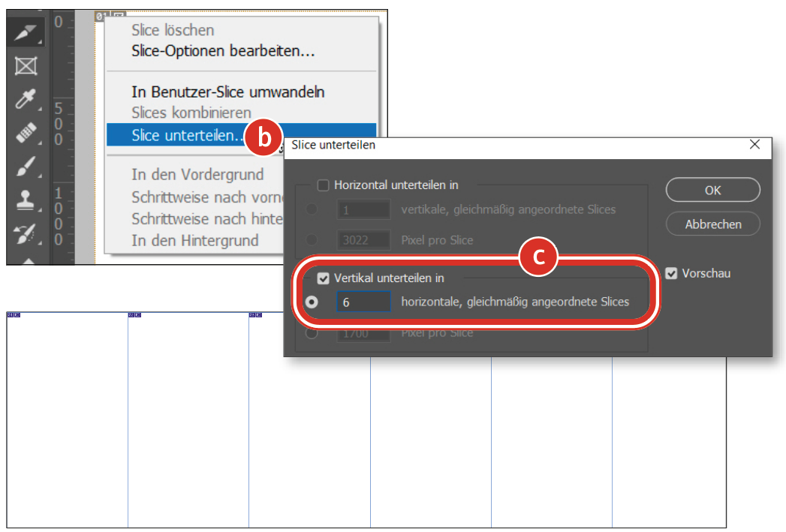Click the Slice unterteilen dialog title

pyautogui.click(x=333, y=146)
